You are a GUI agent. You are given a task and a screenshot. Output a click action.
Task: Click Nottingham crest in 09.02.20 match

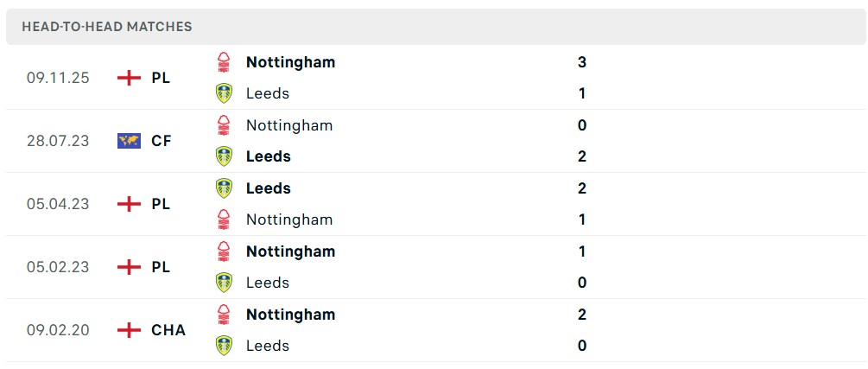click(x=224, y=315)
